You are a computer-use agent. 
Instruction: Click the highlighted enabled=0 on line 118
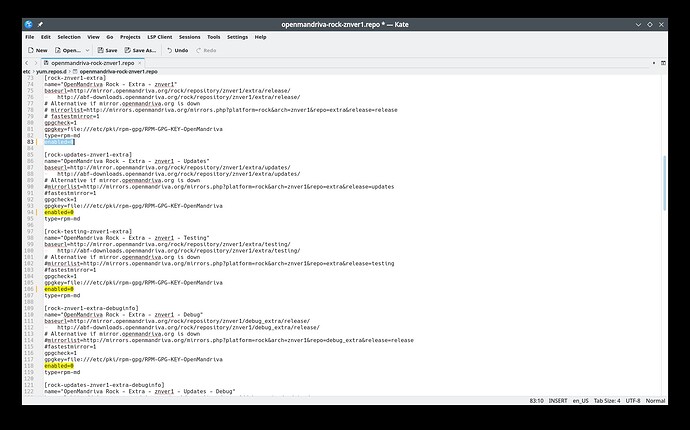59,366
